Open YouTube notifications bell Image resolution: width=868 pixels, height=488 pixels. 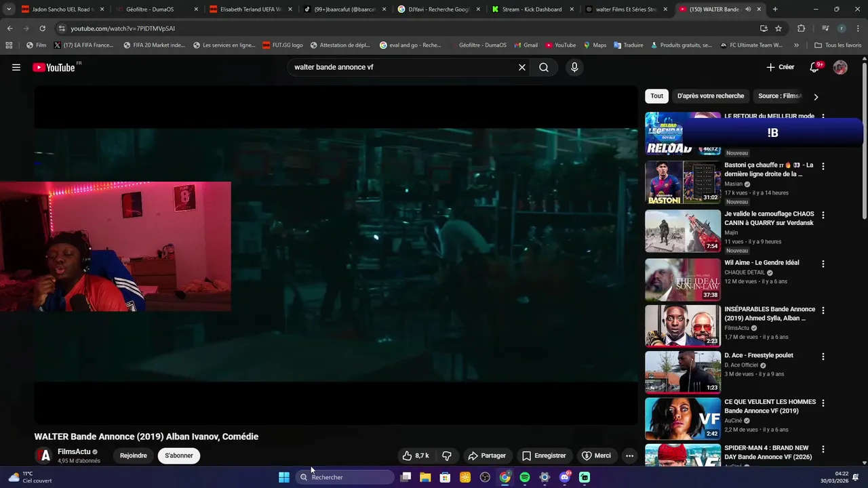coord(815,67)
